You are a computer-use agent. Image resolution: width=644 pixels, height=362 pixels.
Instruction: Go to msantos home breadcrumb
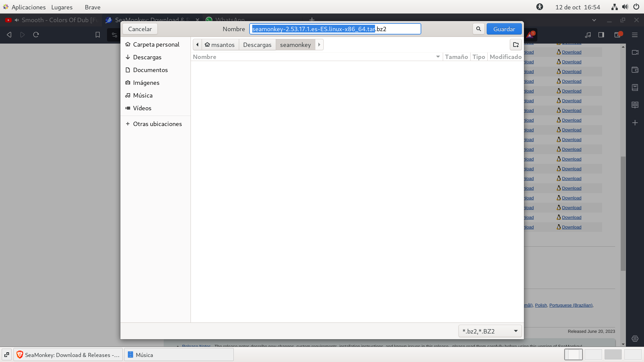click(220, 45)
